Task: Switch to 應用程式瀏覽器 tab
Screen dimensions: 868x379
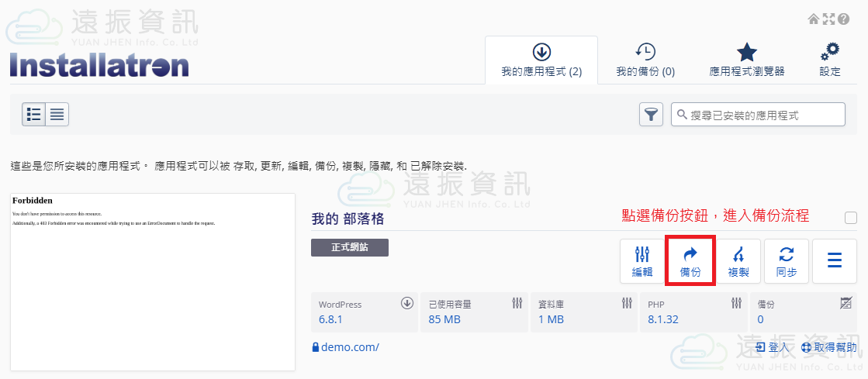Action: point(746,60)
